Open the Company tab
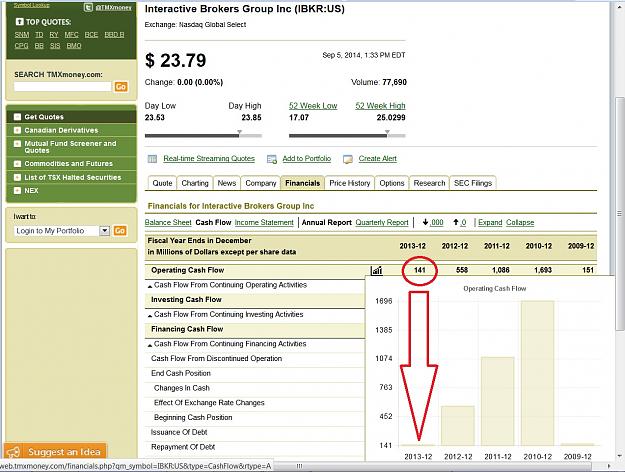The height and width of the screenshot is (472, 625). click(x=261, y=183)
